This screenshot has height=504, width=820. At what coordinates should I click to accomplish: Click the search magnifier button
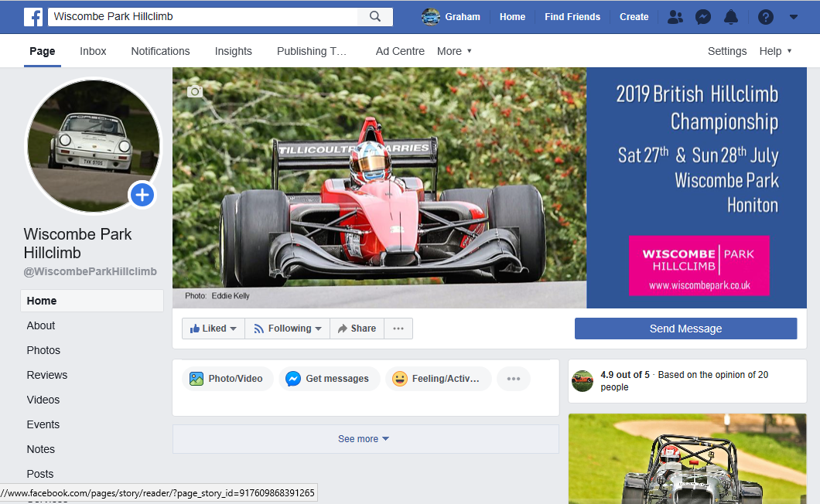(375, 17)
